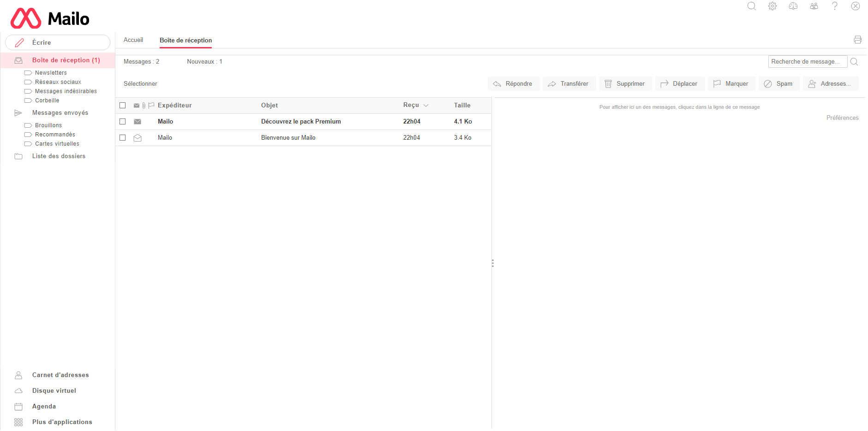Click the Supprimer button
Screen dimensions: 868x431
[x=625, y=84]
